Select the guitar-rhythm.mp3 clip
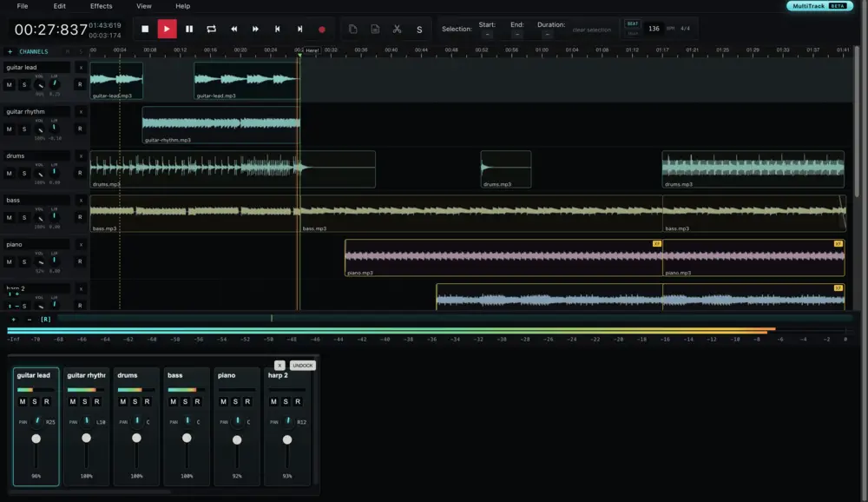Viewport: 868px width, 502px height. 220,125
